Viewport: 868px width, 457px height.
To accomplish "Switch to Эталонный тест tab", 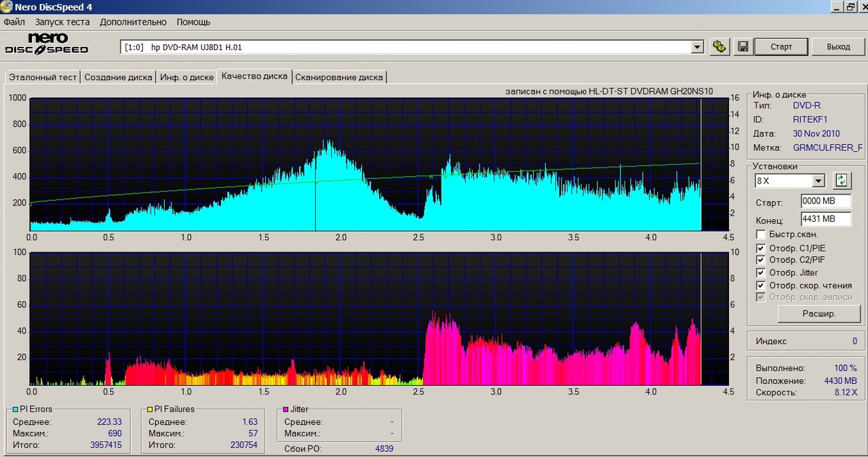I will [42, 77].
